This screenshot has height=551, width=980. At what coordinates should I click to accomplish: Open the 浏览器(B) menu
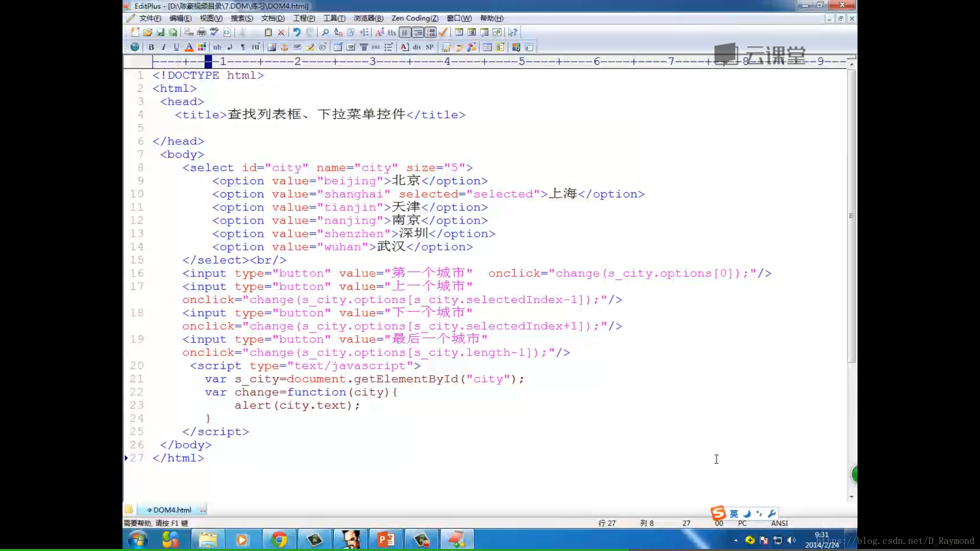click(x=369, y=18)
